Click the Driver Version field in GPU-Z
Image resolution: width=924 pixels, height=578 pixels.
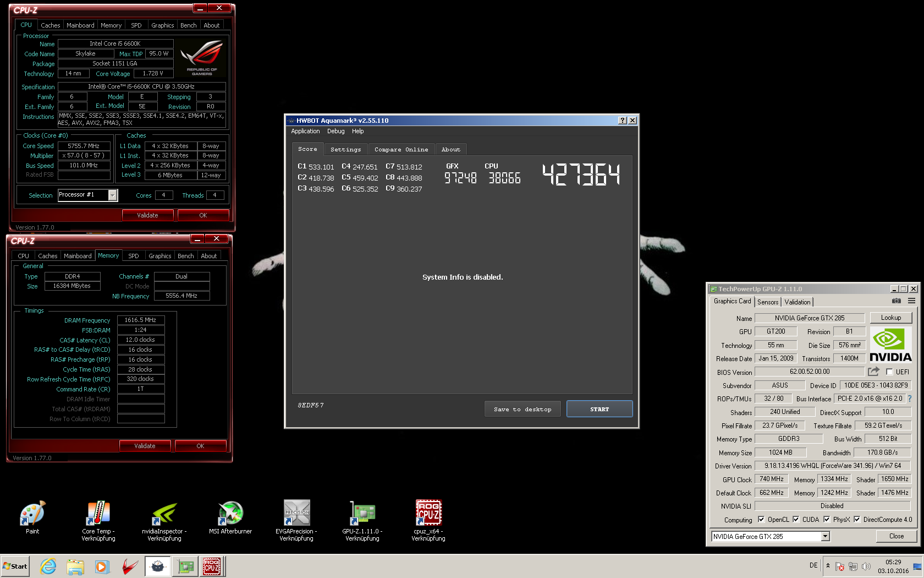tap(833, 466)
